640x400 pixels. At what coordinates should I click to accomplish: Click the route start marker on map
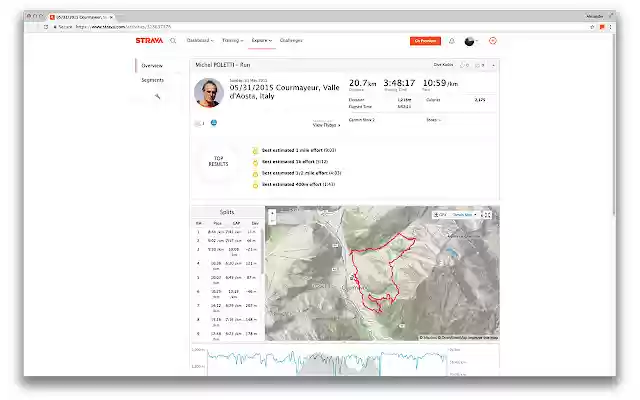tap(352, 278)
